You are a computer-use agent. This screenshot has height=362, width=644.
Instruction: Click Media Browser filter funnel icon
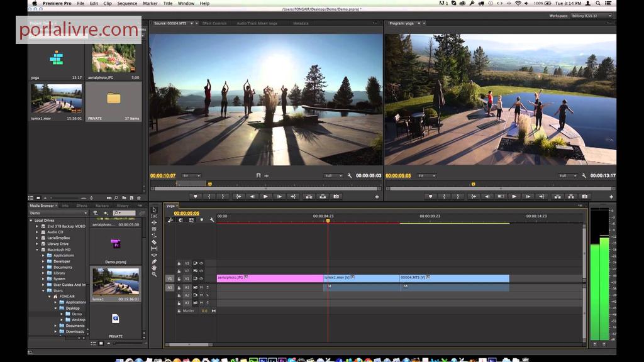point(96,213)
